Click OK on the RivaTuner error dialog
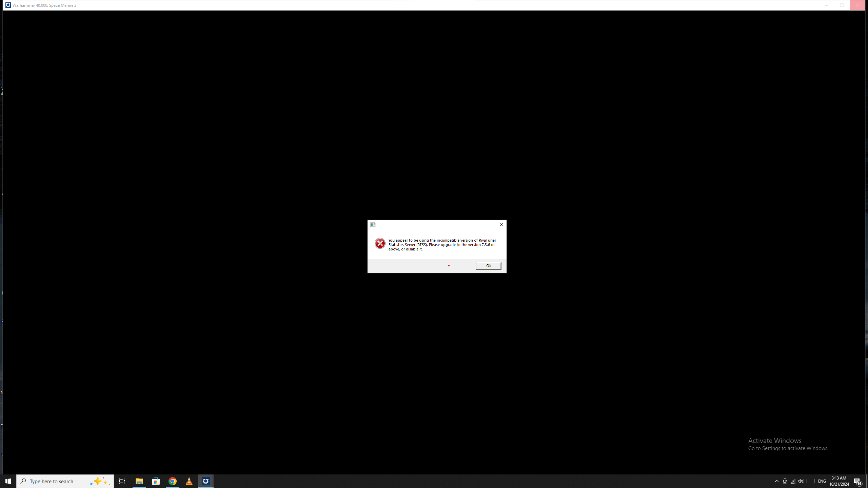This screenshot has width=868, height=488. click(x=488, y=266)
